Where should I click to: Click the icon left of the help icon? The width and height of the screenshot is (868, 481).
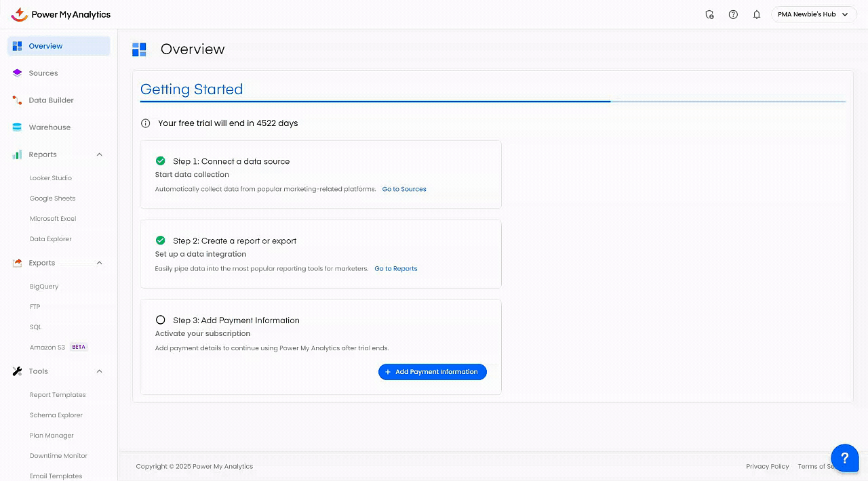point(709,14)
